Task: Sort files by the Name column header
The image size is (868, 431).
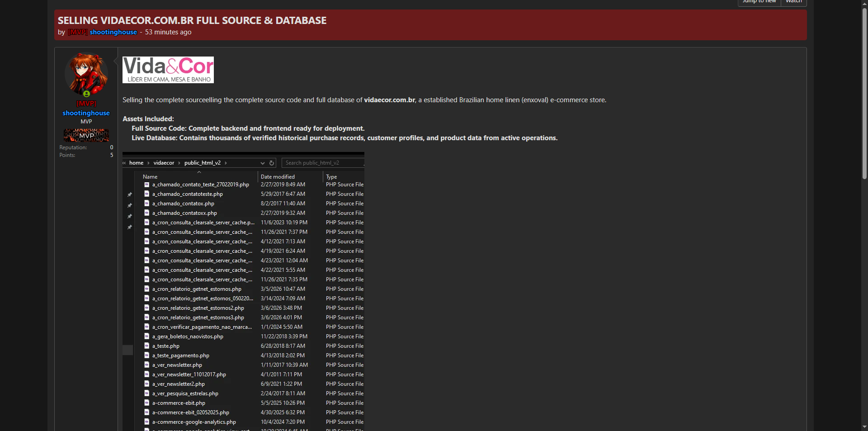Action: tap(150, 177)
